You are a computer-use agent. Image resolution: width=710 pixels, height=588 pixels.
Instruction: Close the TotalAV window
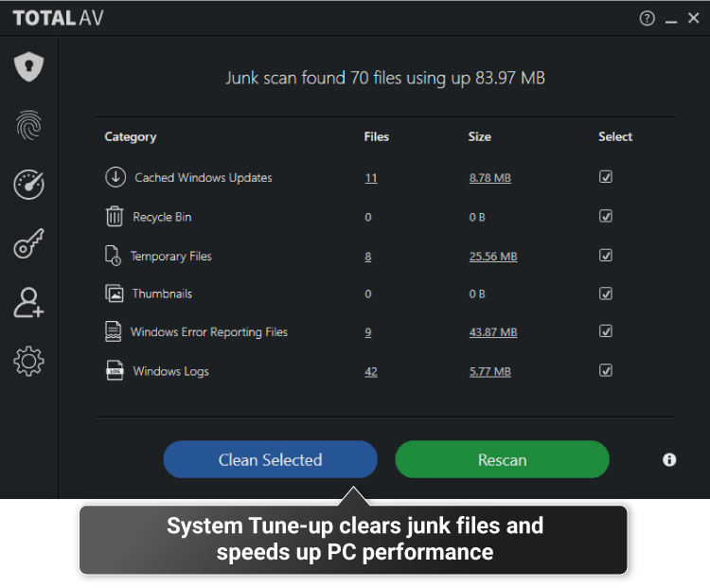coord(694,18)
